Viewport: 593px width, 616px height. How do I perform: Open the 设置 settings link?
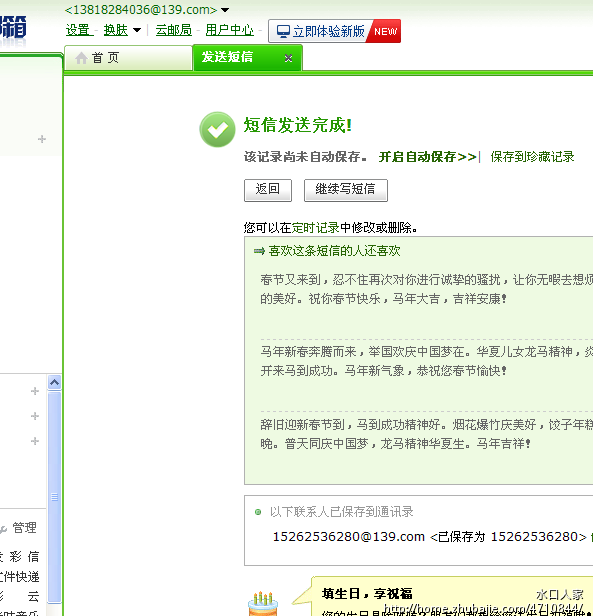(77, 30)
